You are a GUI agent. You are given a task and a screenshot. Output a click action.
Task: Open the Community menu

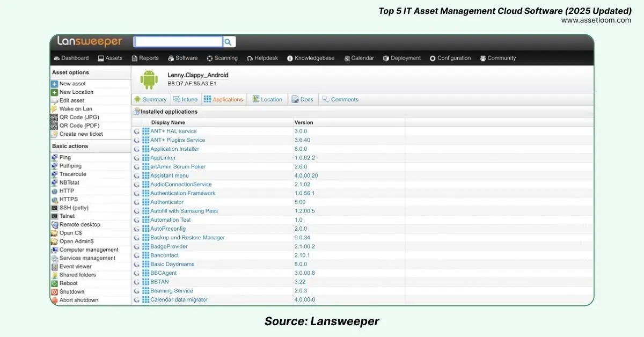pyautogui.click(x=498, y=58)
